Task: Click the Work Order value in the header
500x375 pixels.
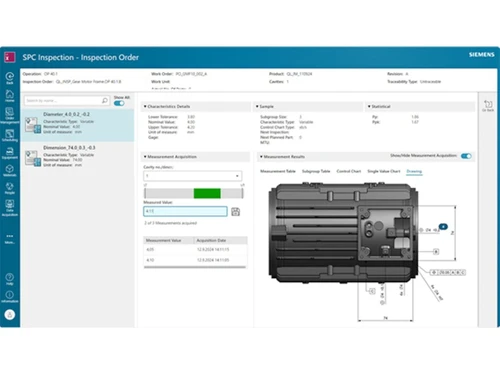Action: click(x=191, y=74)
